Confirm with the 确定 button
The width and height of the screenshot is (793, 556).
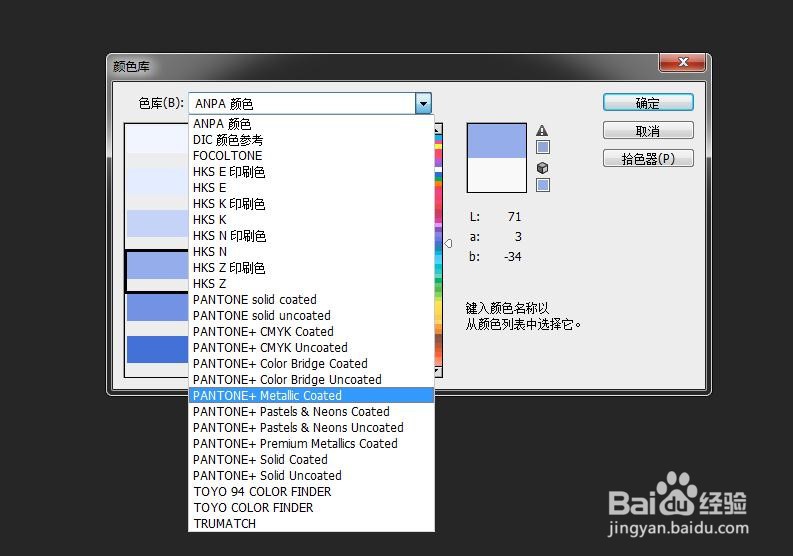tap(648, 103)
